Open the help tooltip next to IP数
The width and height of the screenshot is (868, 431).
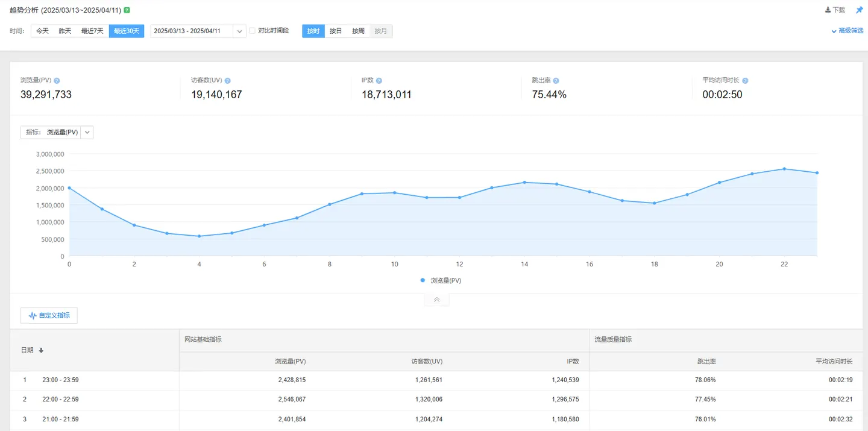pos(379,81)
